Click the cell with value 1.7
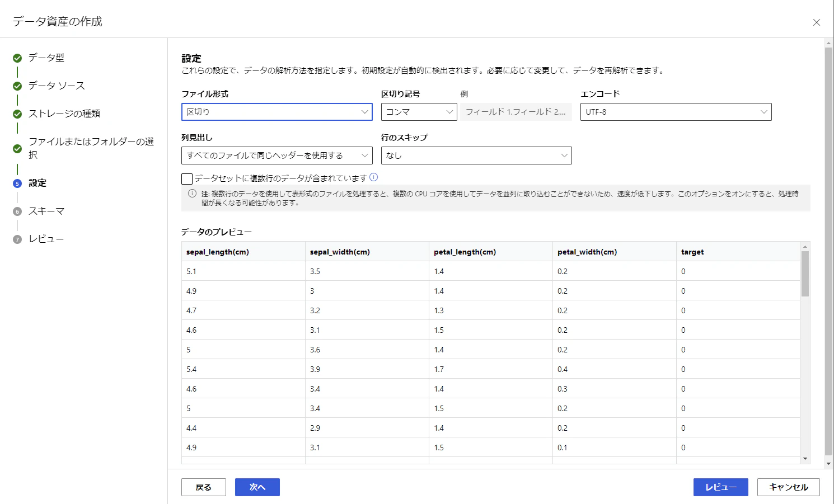 491,369
